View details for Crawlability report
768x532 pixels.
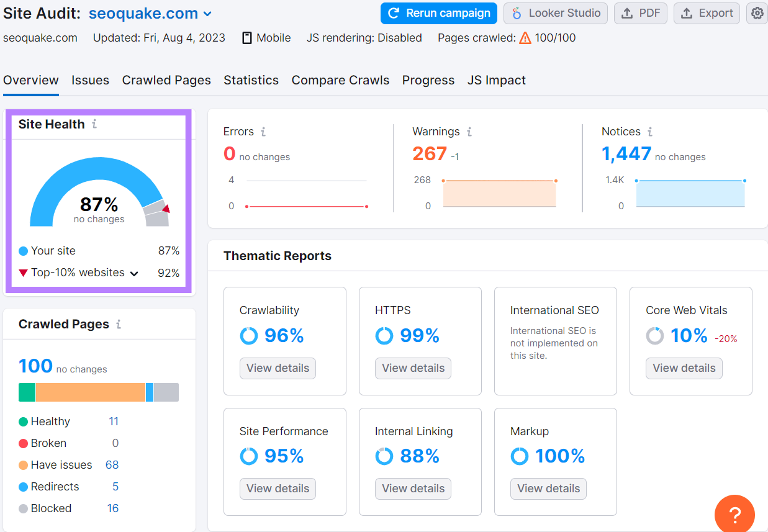[278, 368]
